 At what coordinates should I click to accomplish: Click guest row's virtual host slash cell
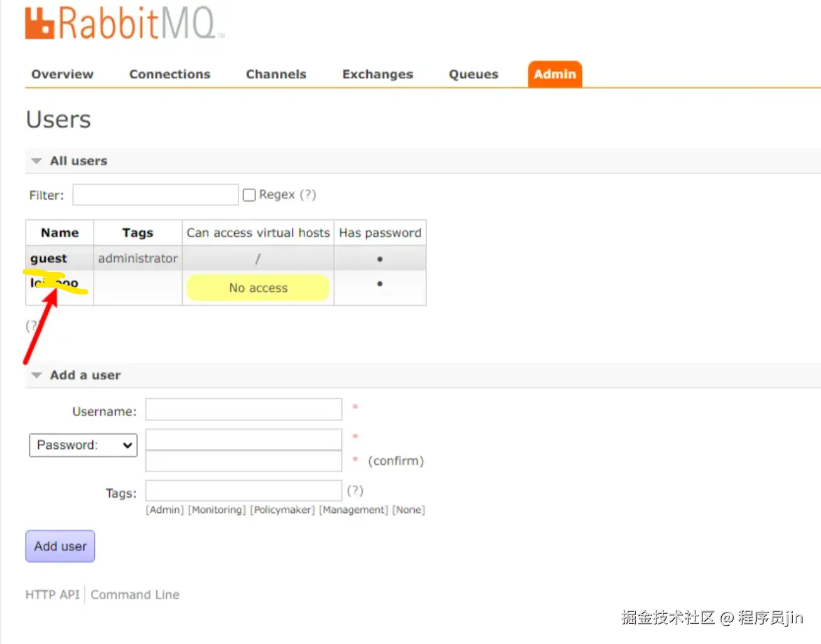[257, 259]
